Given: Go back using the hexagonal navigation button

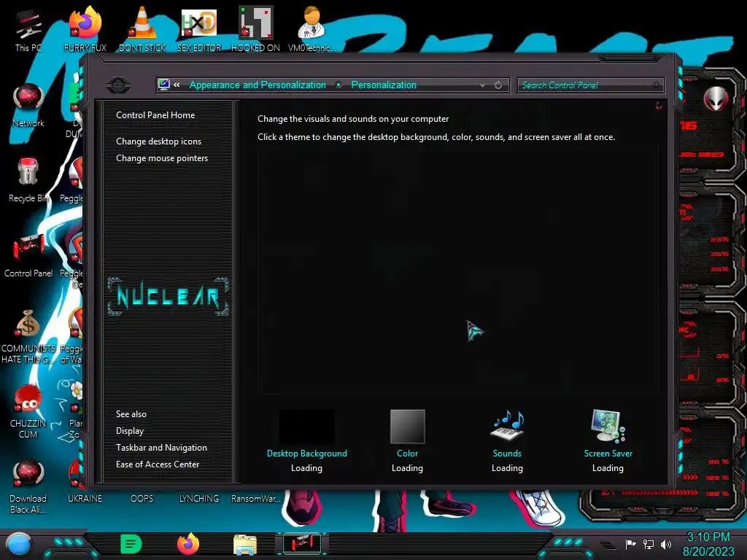Looking at the screenshot, I should tap(118, 85).
